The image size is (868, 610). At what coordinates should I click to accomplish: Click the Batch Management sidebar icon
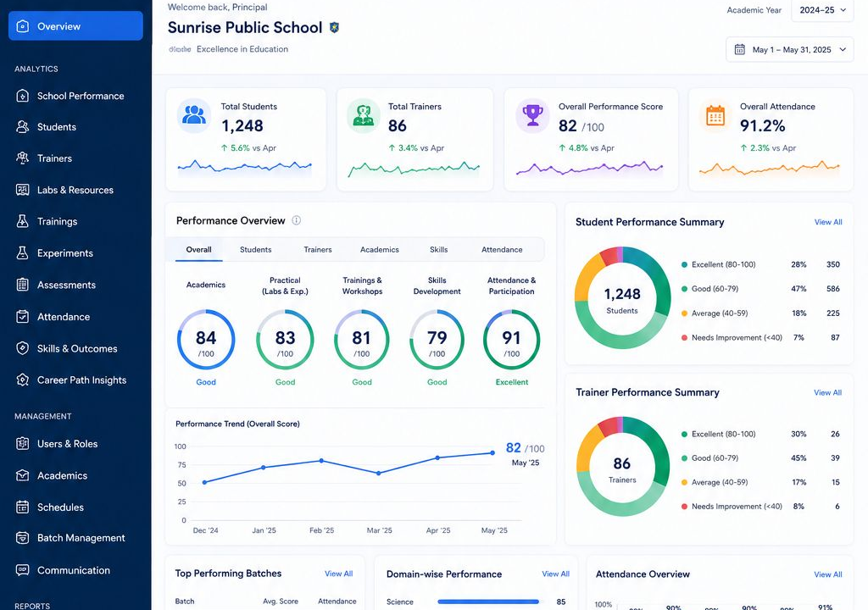(x=23, y=537)
